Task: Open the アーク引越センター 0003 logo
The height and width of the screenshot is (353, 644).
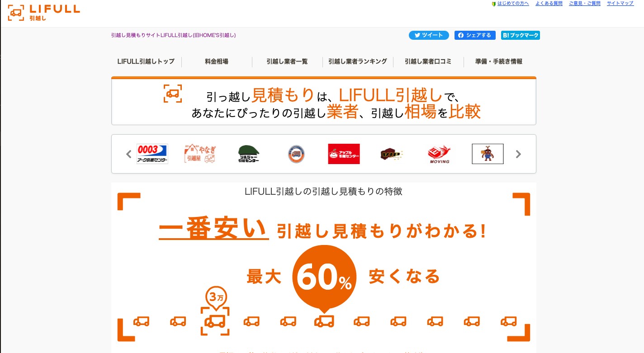Action: click(x=152, y=154)
